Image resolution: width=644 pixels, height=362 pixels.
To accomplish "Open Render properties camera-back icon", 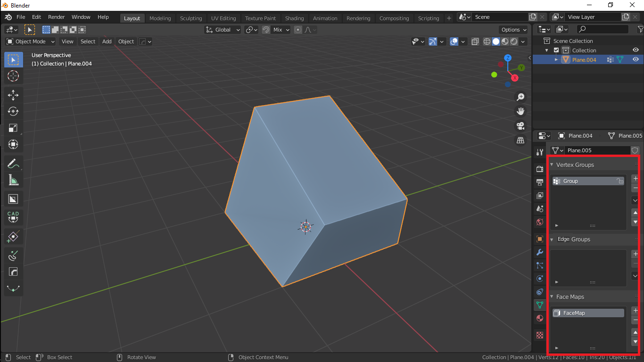I will [540, 169].
